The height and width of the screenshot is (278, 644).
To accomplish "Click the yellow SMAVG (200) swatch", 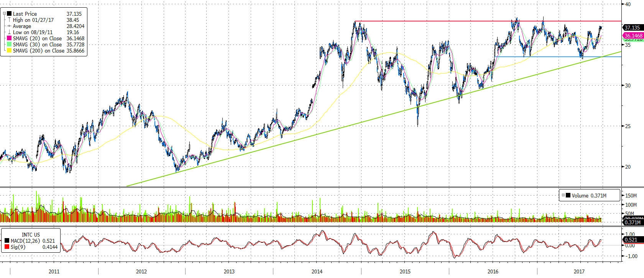I will coord(9,51).
